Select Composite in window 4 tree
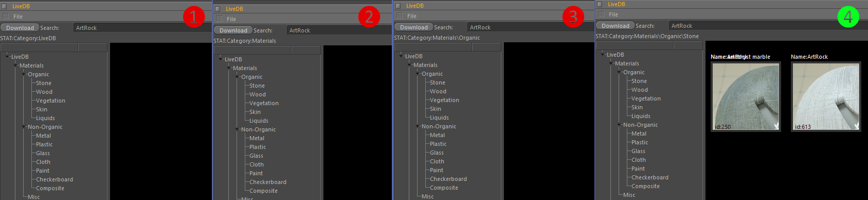 pos(645,186)
